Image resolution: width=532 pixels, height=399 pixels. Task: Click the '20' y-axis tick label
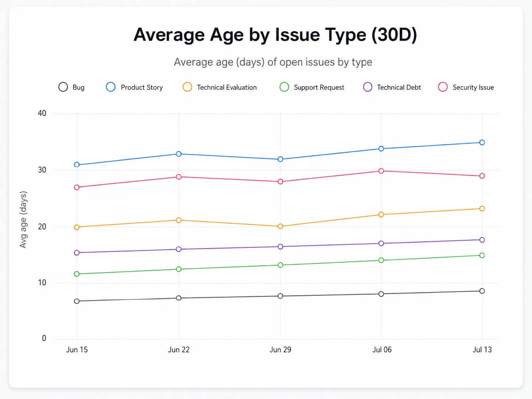42,226
